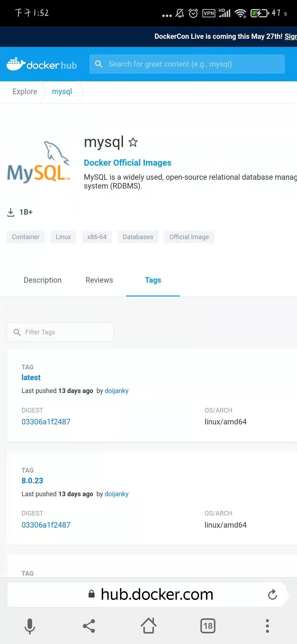Navigate to Explore in the breadcrumb
This screenshot has width=297, height=644.
(x=25, y=92)
